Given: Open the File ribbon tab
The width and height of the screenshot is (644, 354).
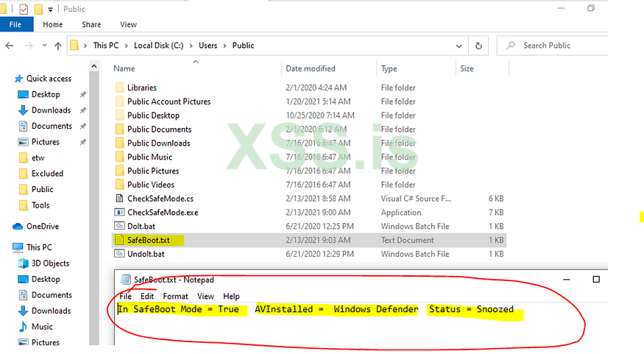Looking at the screenshot, I should (15, 24).
